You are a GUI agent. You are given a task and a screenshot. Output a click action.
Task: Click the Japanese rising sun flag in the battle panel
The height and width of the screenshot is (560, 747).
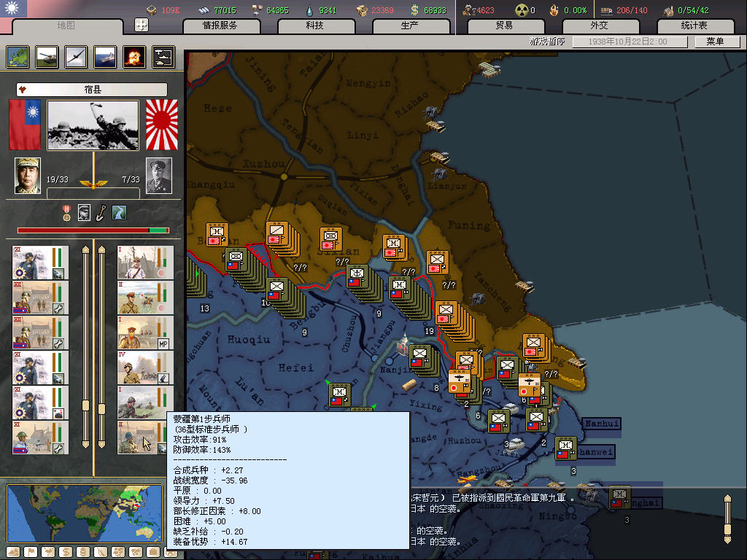coord(161,125)
